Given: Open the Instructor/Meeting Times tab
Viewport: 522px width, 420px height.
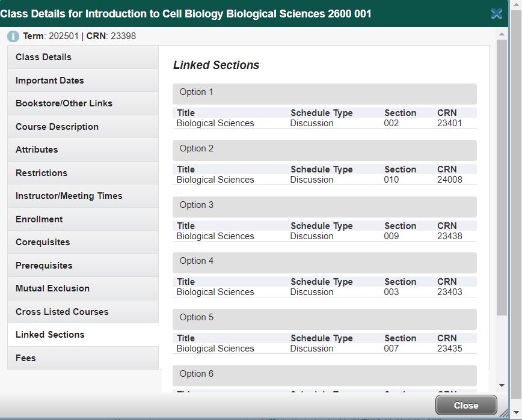Looking at the screenshot, I should (83, 196).
